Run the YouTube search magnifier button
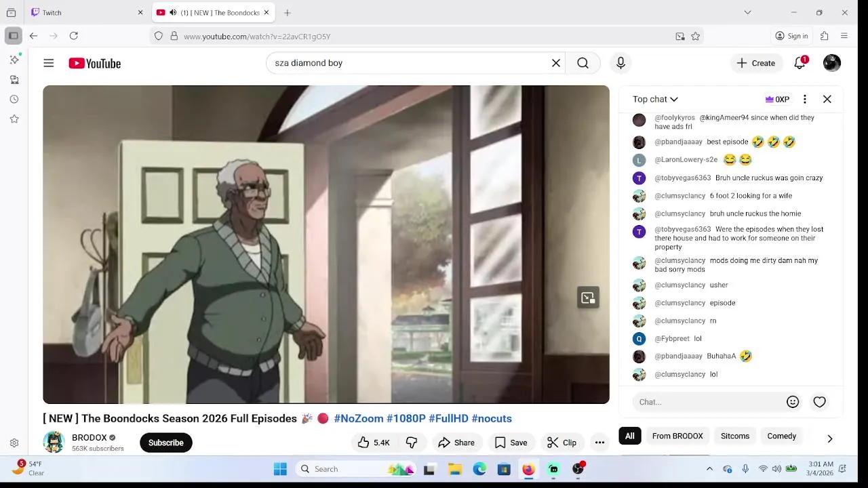Image resolution: width=868 pixels, height=488 pixels. 583,63
